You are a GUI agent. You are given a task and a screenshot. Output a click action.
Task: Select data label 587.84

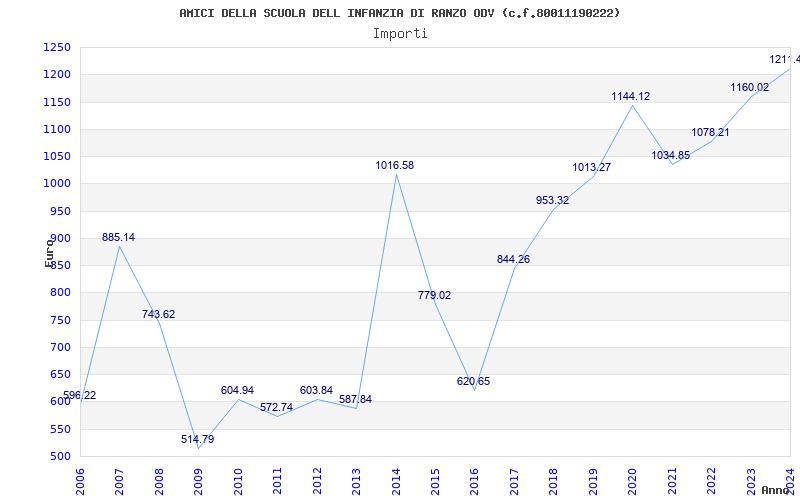(x=356, y=399)
